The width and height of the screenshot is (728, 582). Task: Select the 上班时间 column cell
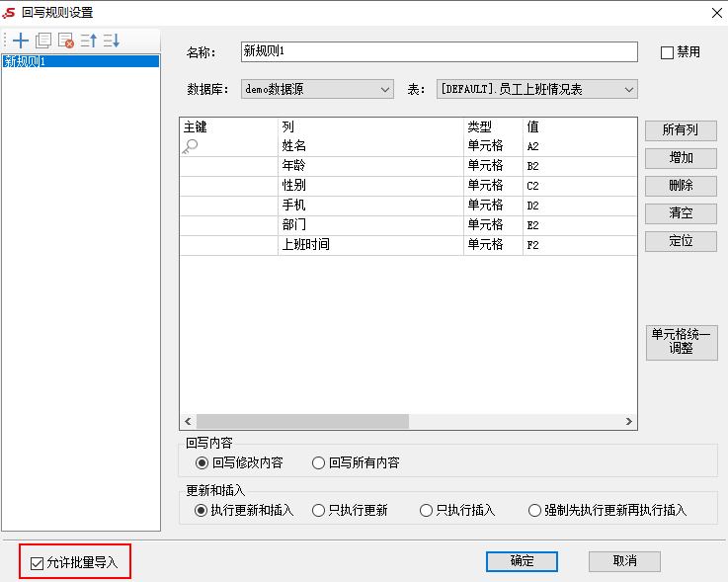371,245
